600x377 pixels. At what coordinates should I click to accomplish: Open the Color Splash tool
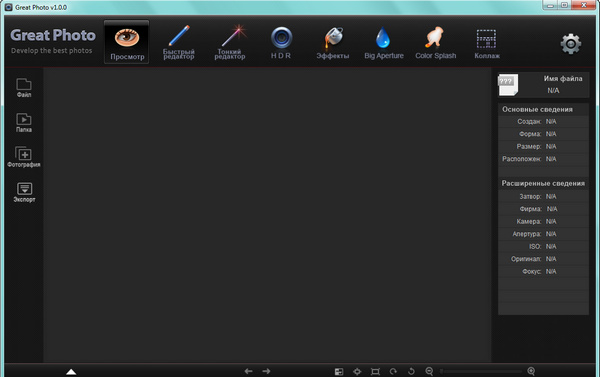pos(435,42)
